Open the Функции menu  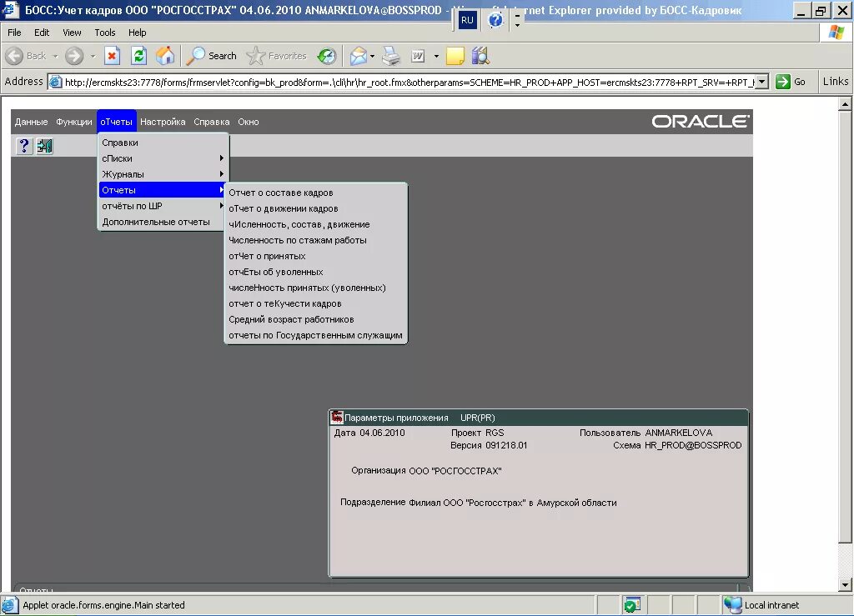pos(74,122)
